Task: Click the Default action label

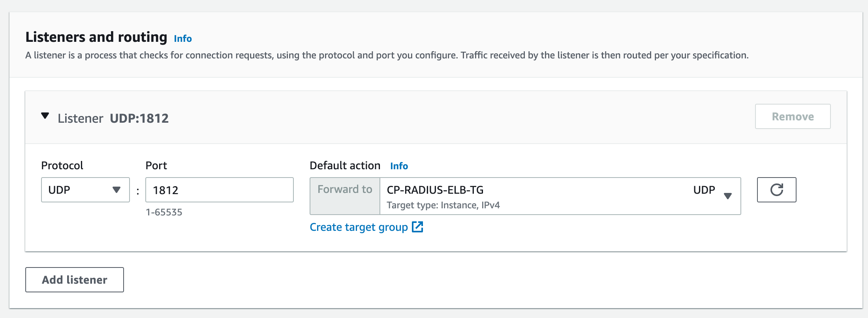Action: (x=345, y=166)
